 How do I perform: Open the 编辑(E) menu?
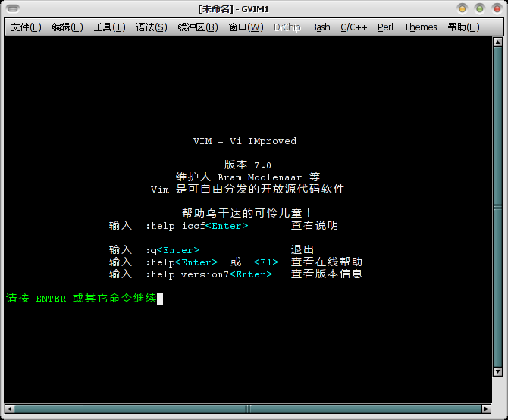tap(67, 27)
